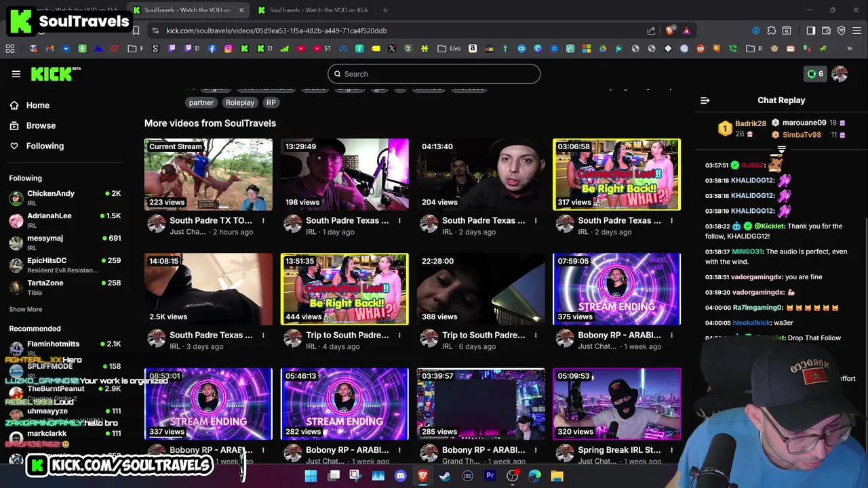Click the share page icon in address bar
This screenshot has height=488, width=868.
pos(651,30)
